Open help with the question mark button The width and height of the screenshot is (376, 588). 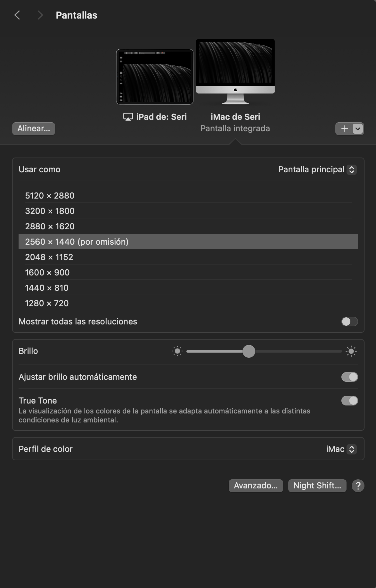[x=358, y=486]
